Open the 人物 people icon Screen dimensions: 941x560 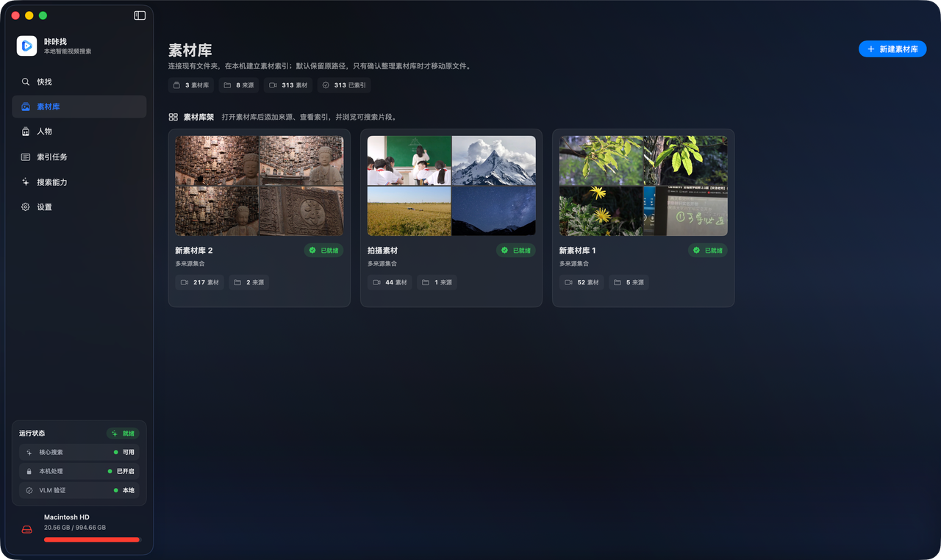coord(26,132)
